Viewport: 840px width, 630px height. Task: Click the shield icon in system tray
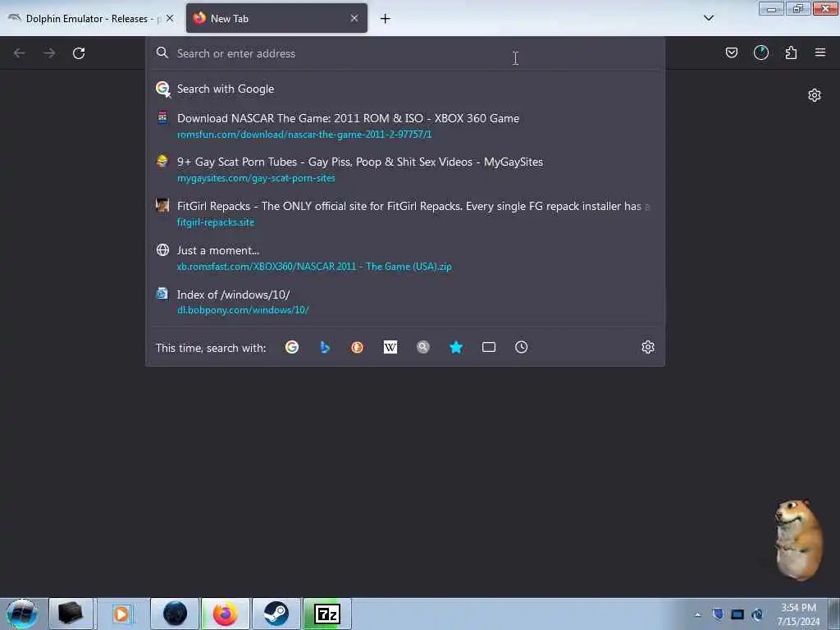point(718,614)
